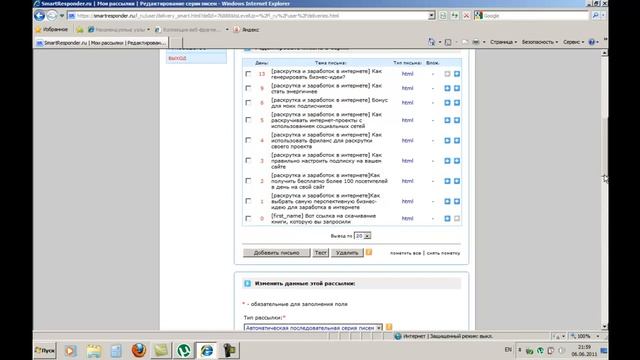
Task: Click the first blue icon in day 8 row
Action: [x=447, y=103]
